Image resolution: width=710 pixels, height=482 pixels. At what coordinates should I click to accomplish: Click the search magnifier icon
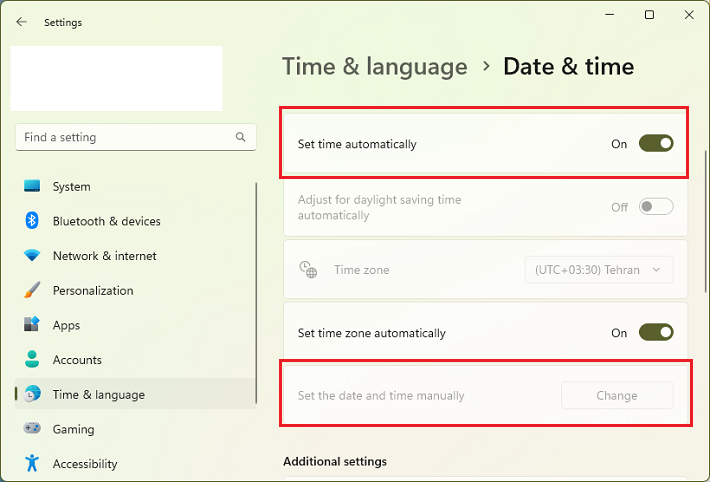(x=240, y=137)
